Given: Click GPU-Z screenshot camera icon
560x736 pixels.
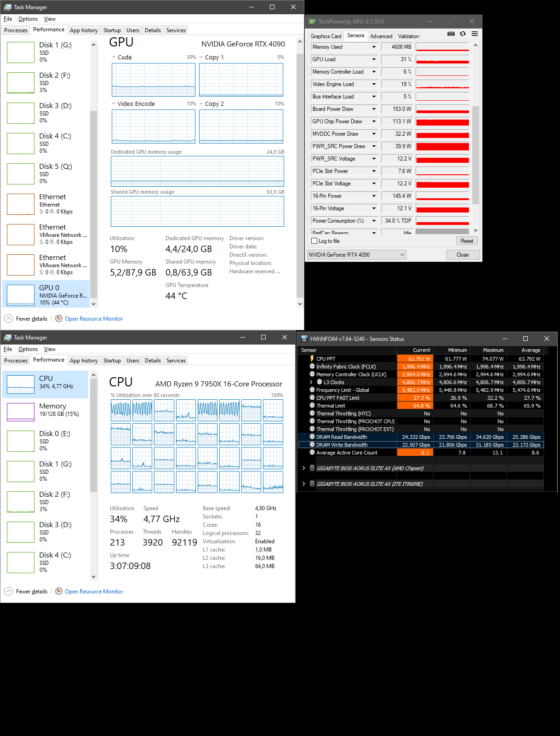Looking at the screenshot, I should pos(451,34).
